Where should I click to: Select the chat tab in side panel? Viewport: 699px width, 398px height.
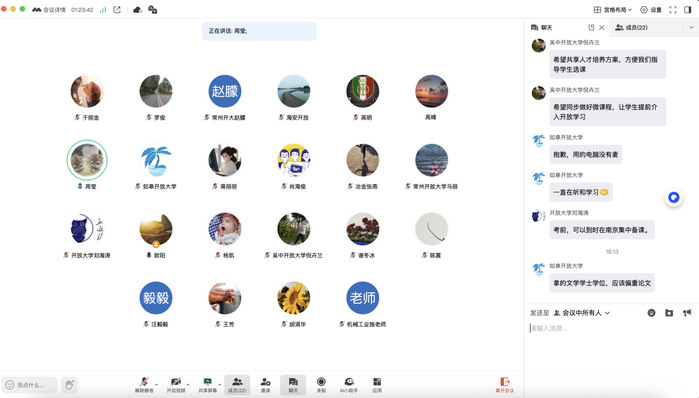[x=542, y=27]
